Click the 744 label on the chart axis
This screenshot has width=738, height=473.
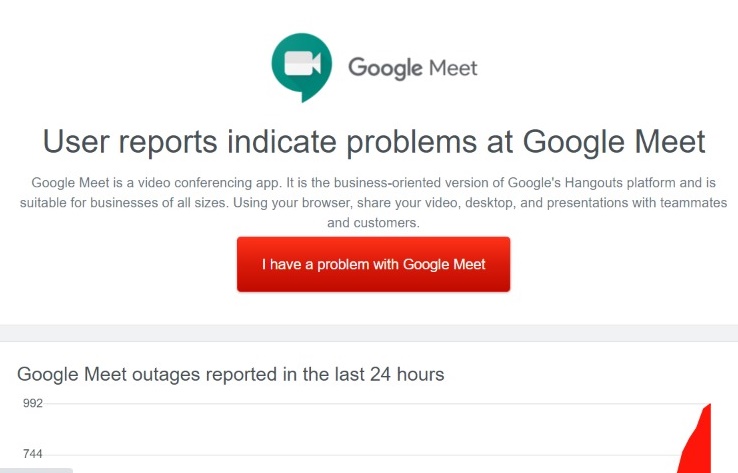[x=32, y=454]
